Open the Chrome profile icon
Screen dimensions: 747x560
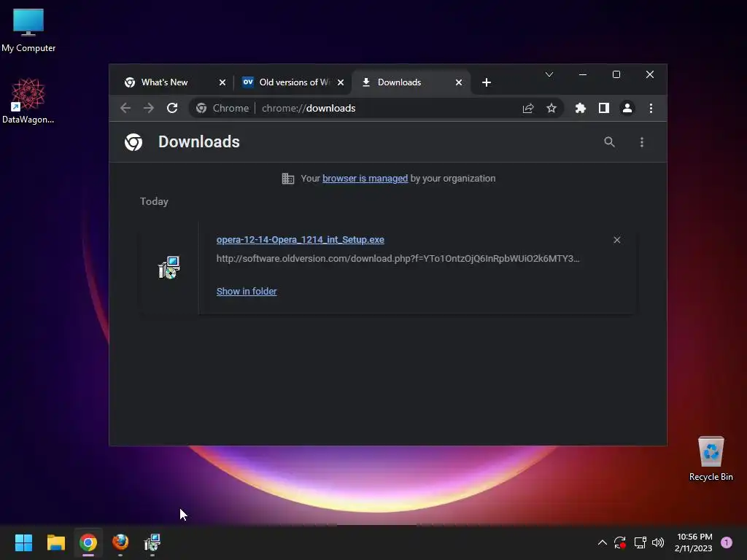point(627,108)
